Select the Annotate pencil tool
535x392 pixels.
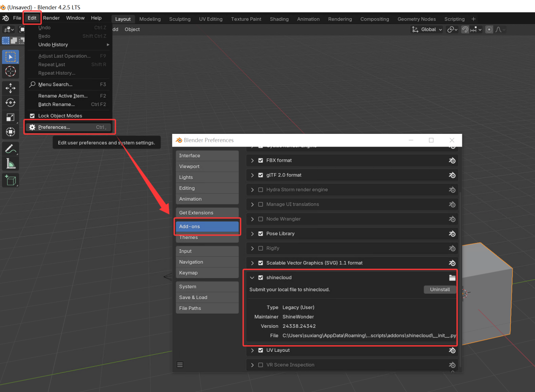pyautogui.click(x=11, y=149)
